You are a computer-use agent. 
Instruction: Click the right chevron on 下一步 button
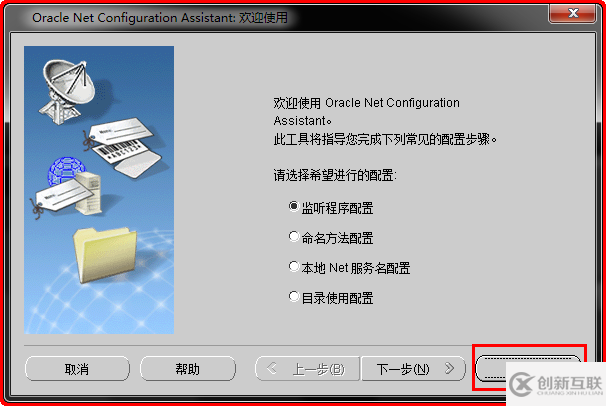pos(449,368)
